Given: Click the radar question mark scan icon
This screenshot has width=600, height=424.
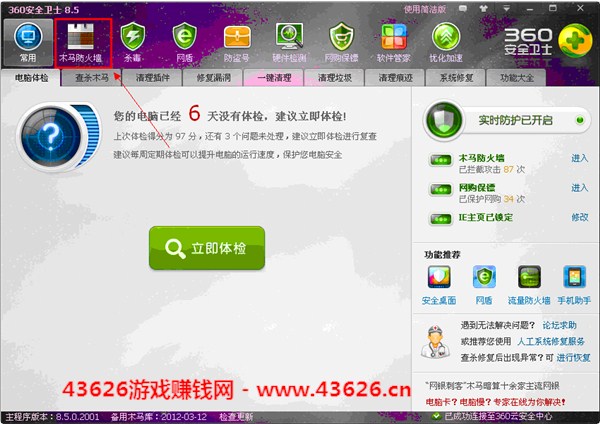Looking at the screenshot, I should (52, 137).
